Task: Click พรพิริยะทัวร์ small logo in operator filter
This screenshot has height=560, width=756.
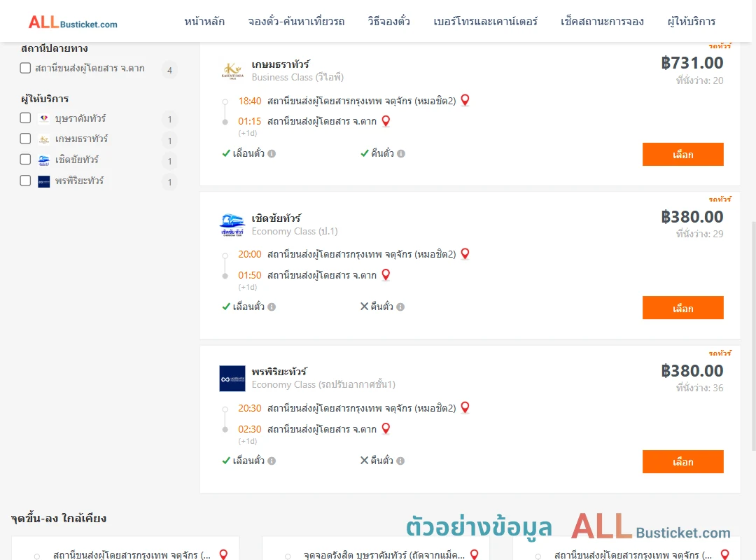Action: point(44,181)
